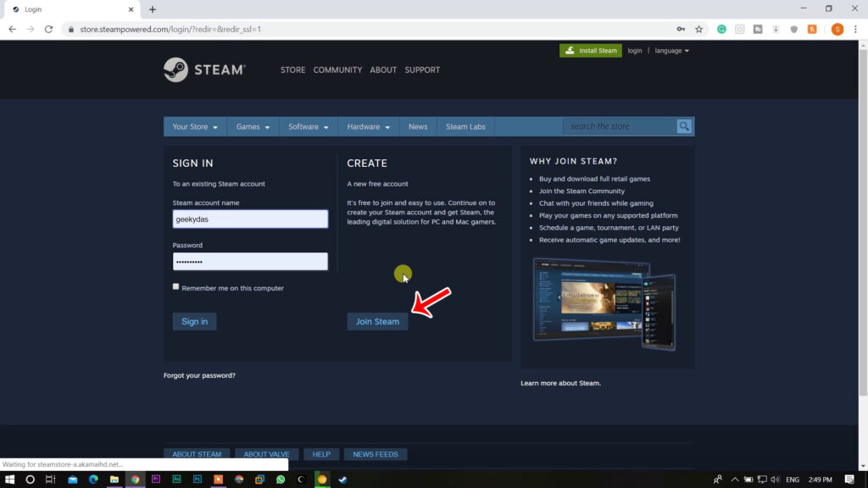The height and width of the screenshot is (488, 868).
Task: Click the HELP footer button
Action: point(321,454)
